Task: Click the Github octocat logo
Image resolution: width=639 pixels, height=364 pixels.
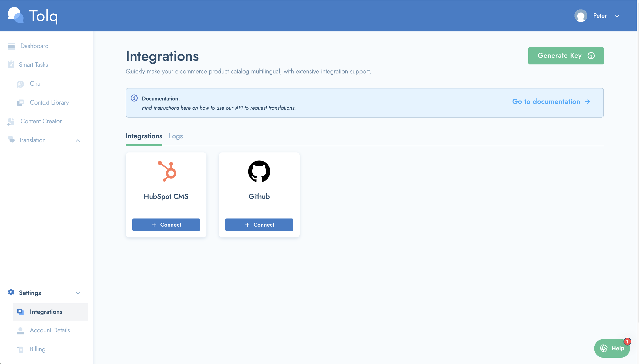Action: click(x=259, y=171)
